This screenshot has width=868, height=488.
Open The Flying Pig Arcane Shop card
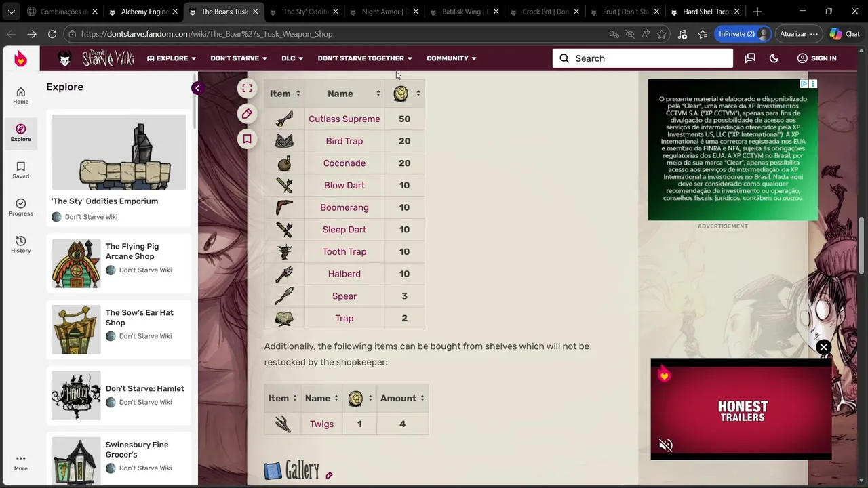119,263
